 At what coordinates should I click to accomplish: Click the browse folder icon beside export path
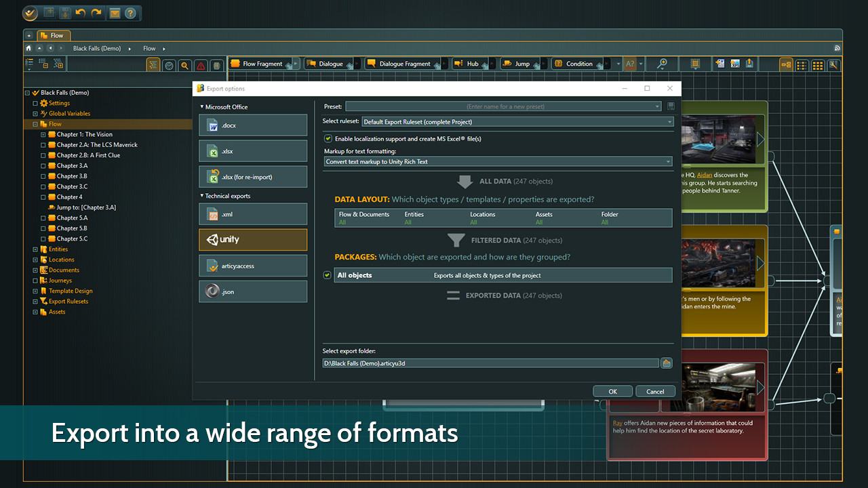click(x=667, y=363)
